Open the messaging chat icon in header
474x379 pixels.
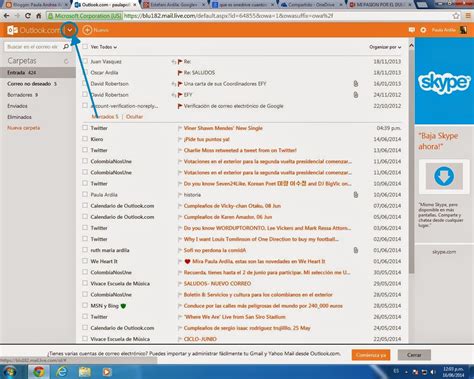pyautogui.click(x=412, y=30)
